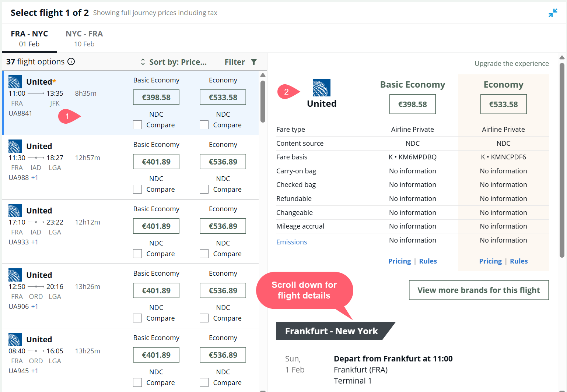Screen dimensions: 567x392
Task: Click United logo on UA988 flight
Action: pos(15,146)
